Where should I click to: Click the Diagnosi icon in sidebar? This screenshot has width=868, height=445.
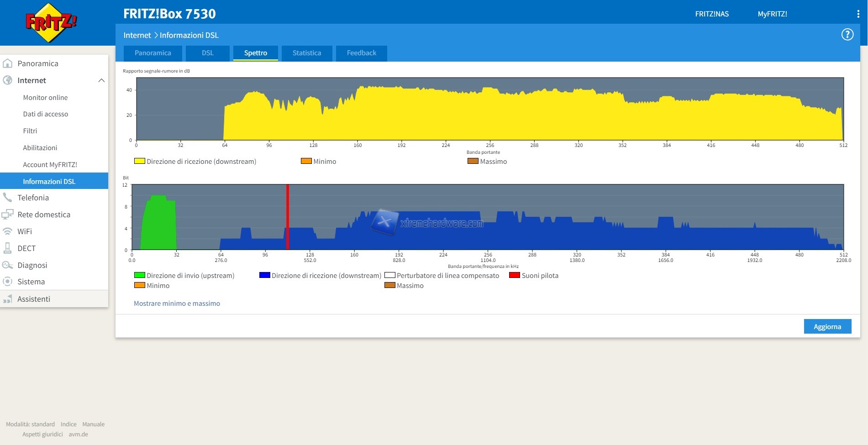tap(8, 265)
